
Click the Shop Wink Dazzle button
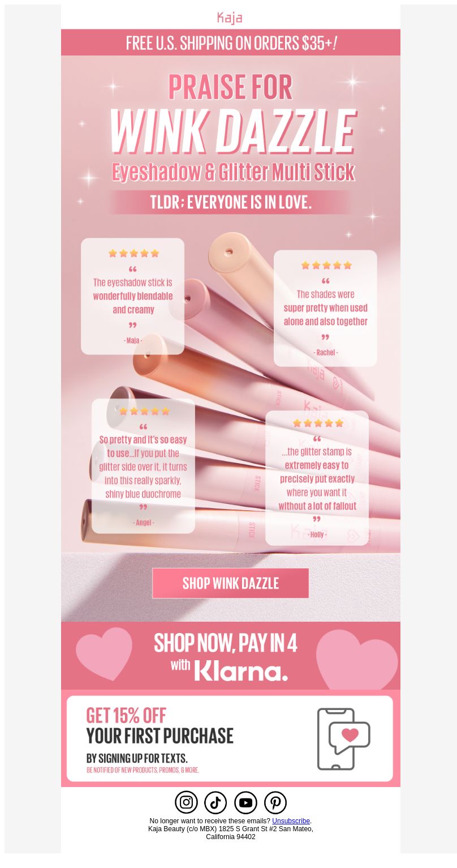click(x=230, y=583)
